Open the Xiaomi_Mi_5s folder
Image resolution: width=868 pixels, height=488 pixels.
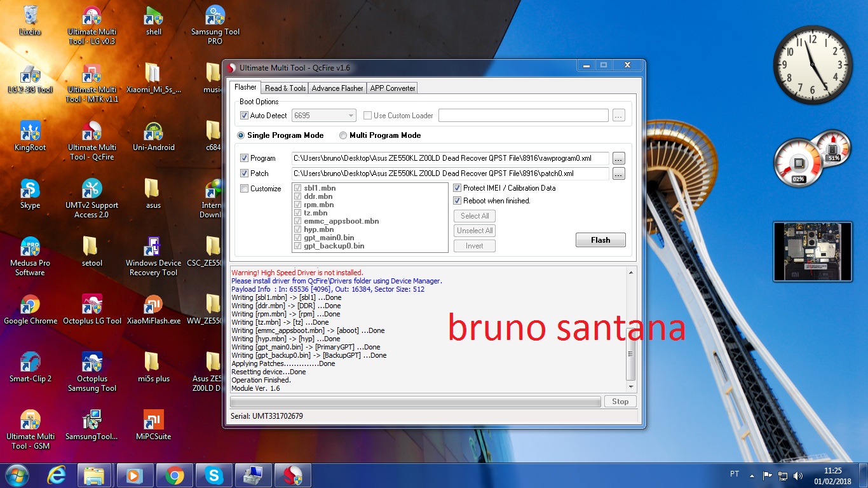(154, 78)
